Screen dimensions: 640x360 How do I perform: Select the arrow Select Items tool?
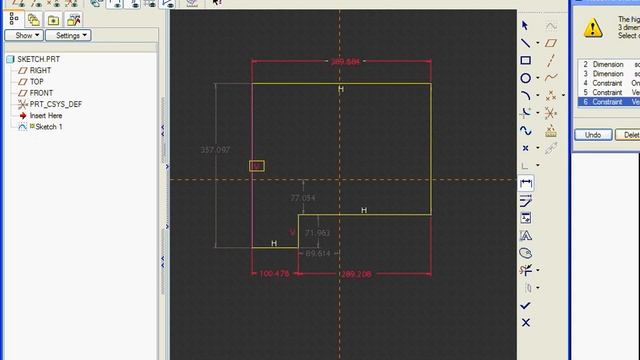(525, 26)
